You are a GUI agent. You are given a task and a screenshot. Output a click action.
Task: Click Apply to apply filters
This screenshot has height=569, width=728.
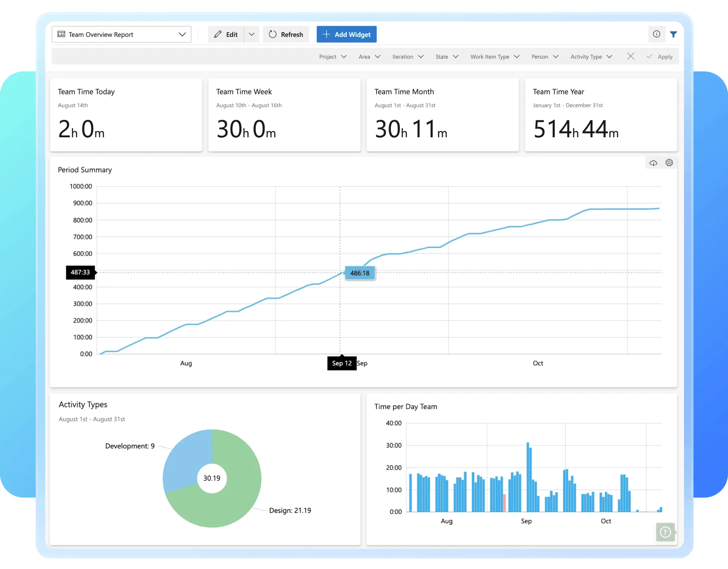660,57
